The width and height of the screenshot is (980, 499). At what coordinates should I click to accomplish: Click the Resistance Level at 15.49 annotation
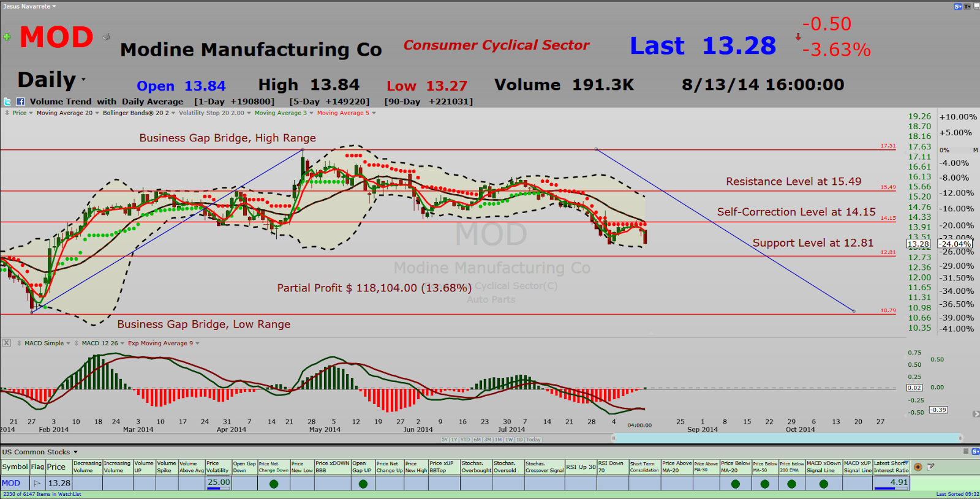pos(794,182)
